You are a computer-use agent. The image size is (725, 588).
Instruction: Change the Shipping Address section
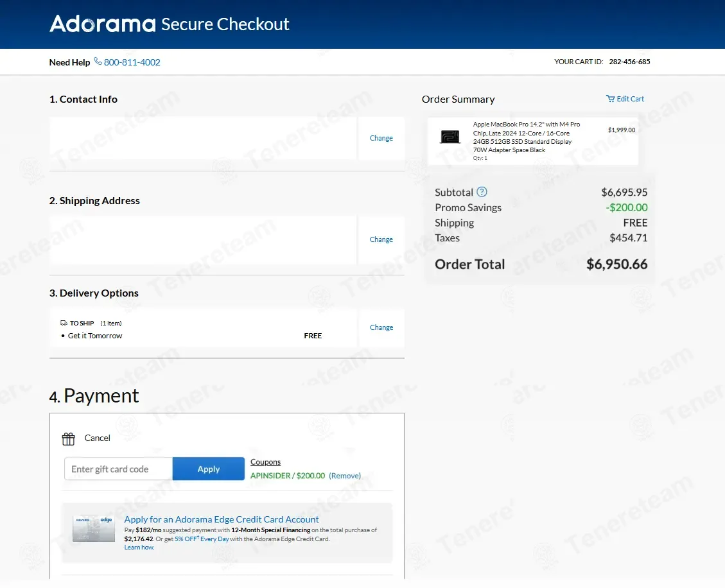tap(381, 239)
